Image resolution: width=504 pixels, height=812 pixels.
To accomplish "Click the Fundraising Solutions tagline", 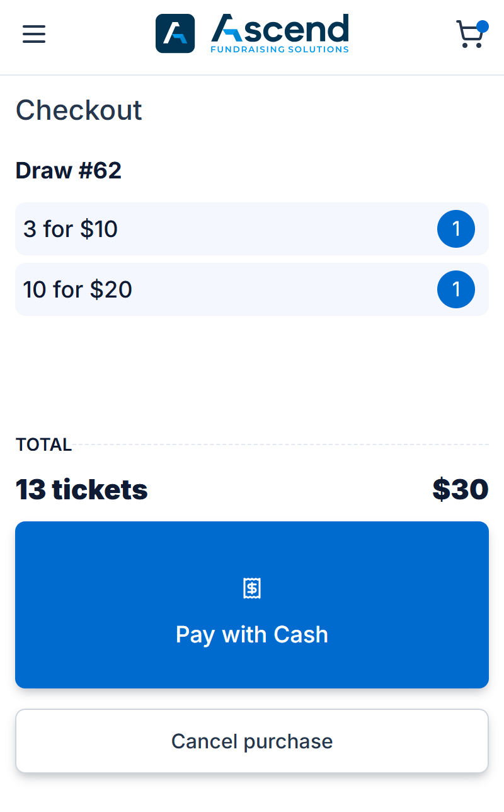I will [x=280, y=49].
